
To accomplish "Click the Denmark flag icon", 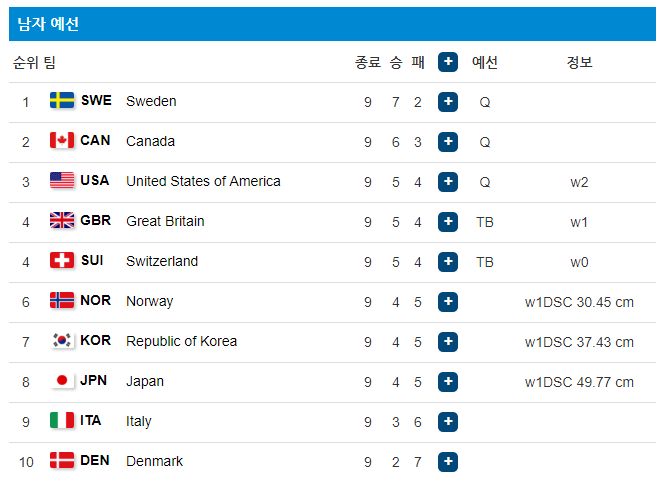I will click(x=62, y=461).
